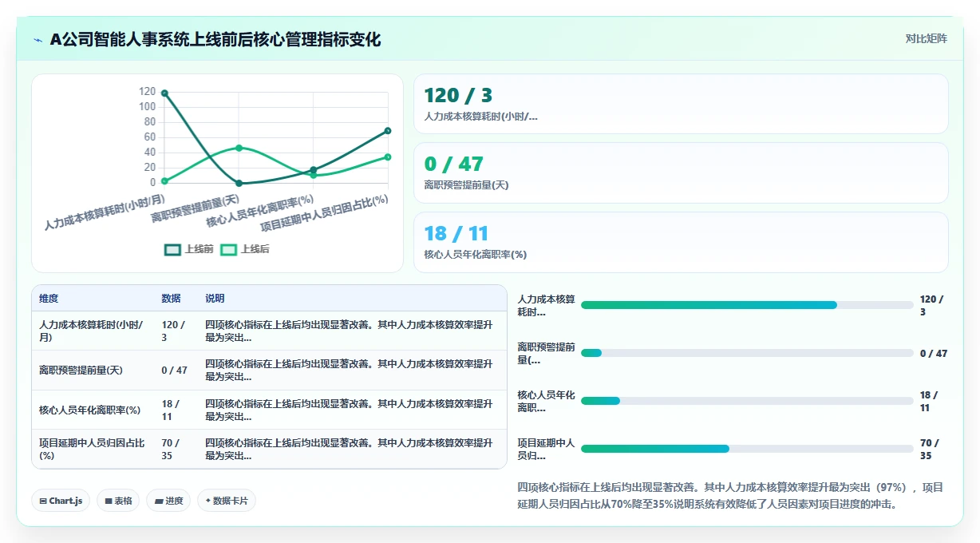Click the 上线后 chart point at 35
The image size is (980, 543).
(x=388, y=157)
